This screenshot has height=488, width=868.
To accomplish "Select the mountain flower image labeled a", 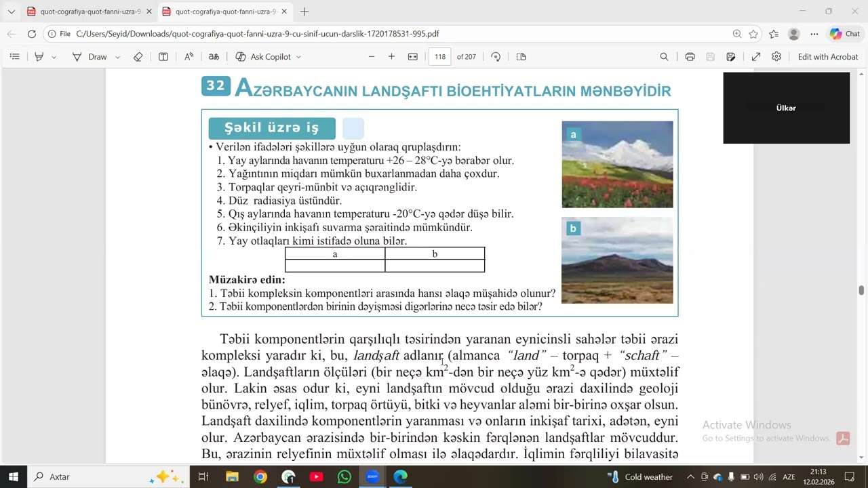I will (617, 164).
